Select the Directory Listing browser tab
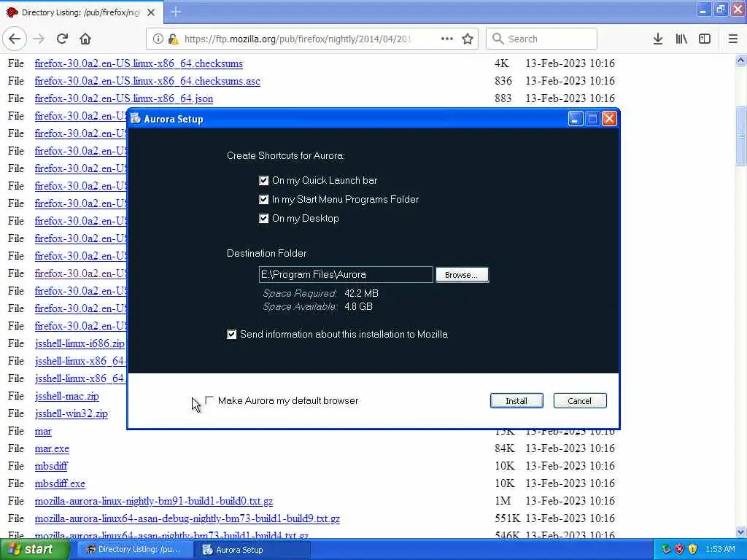 (x=82, y=12)
